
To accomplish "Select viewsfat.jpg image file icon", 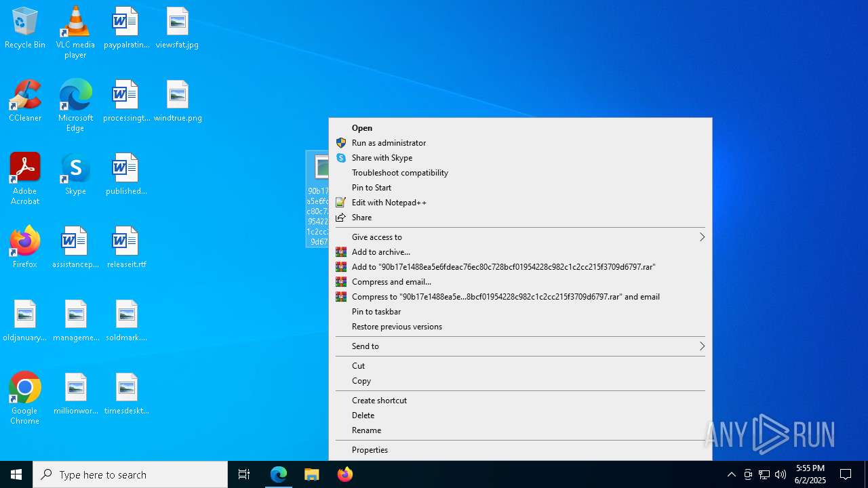I will pos(177,28).
